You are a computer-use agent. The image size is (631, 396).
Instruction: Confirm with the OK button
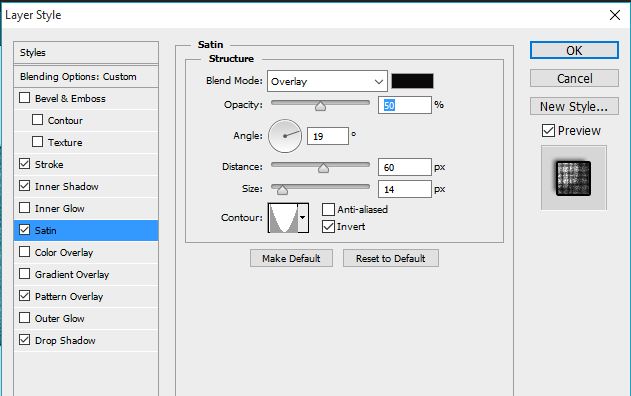[x=574, y=50]
